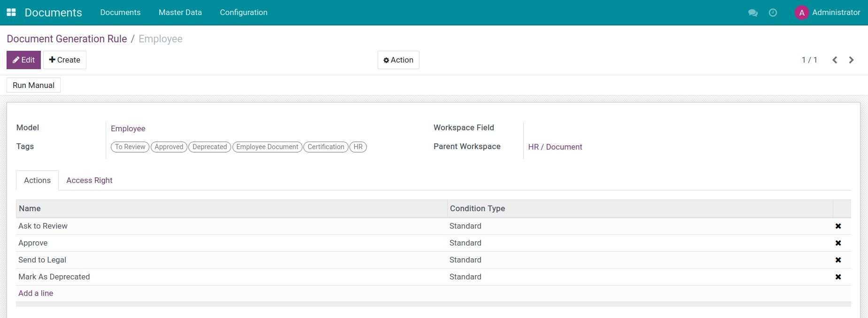Open the Action dropdown menu
This screenshot has height=318, width=868.
pos(398,60)
